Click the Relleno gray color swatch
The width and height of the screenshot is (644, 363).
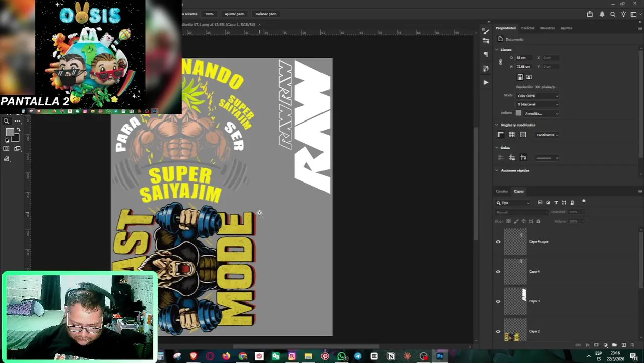[x=518, y=113]
